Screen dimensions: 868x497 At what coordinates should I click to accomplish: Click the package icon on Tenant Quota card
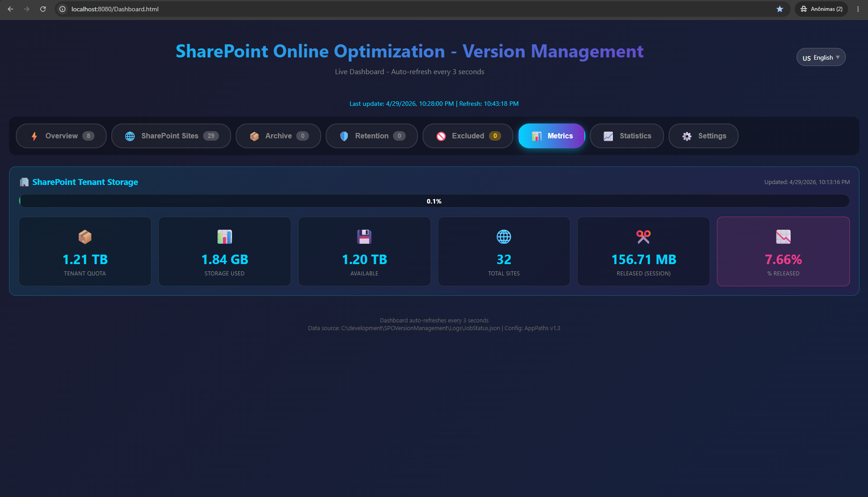[x=85, y=237]
